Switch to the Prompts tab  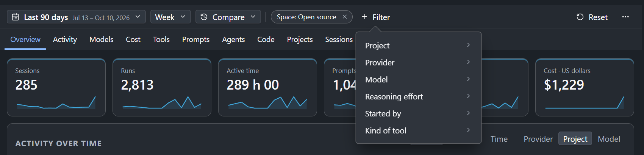[196, 39]
